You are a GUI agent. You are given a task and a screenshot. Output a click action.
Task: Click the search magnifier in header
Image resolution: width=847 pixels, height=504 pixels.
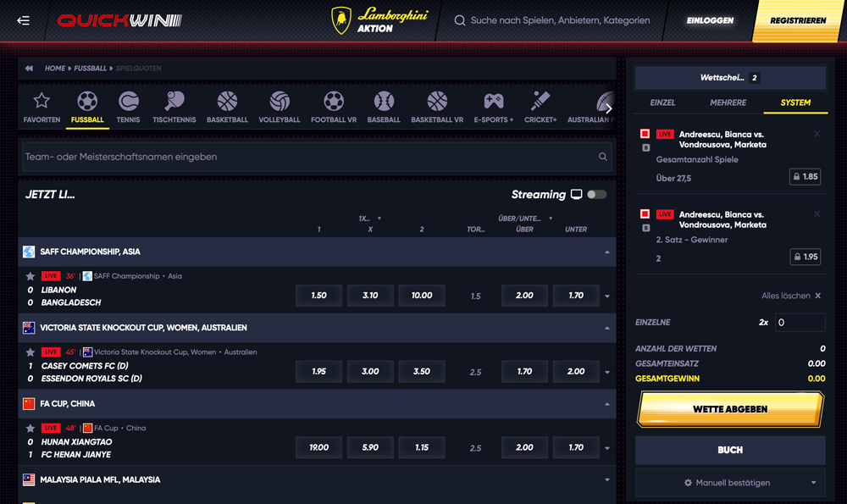[460, 20]
